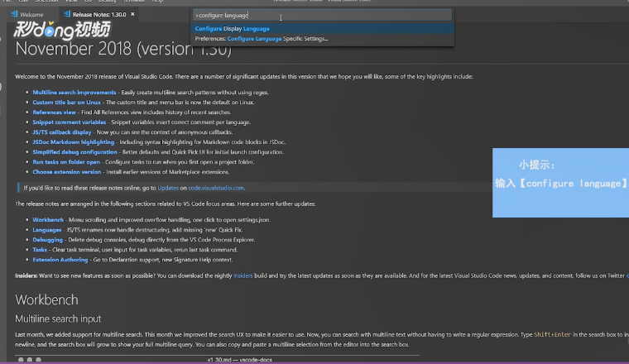The height and width of the screenshot is (364, 629).
Task: Choose Configure Display Language command
Action: click(323, 28)
